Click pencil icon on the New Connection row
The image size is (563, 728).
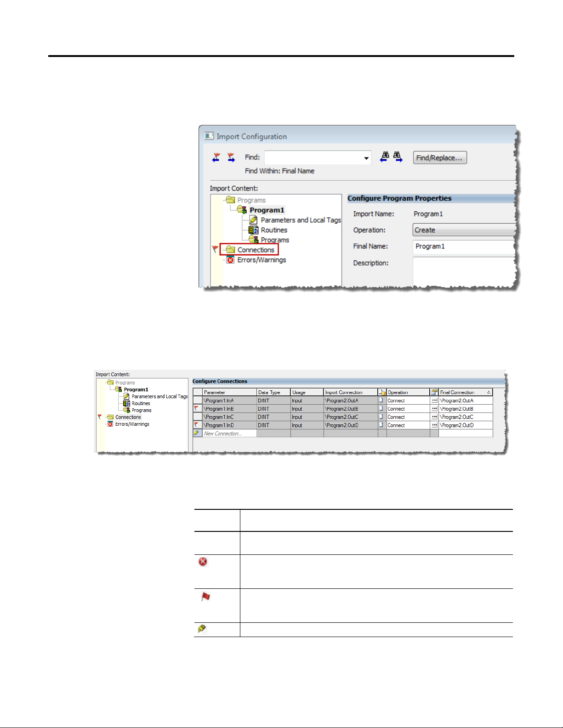click(197, 433)
